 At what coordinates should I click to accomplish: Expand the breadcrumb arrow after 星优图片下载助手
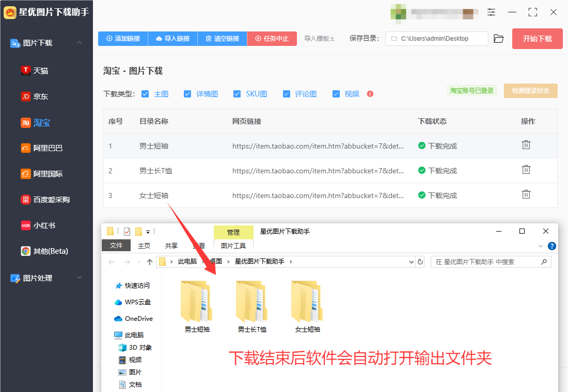tap(291, 262)
